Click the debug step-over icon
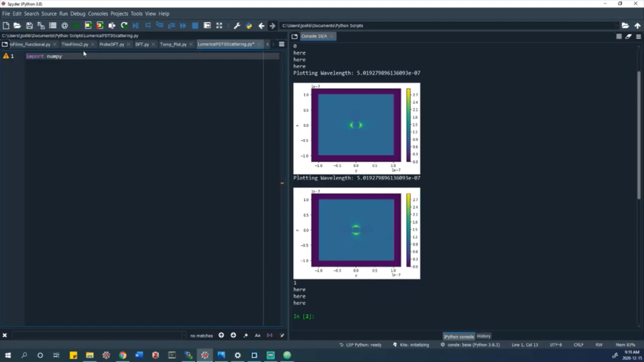The height and width of the screenshot is (362, 644). click(x=148, y=25)
